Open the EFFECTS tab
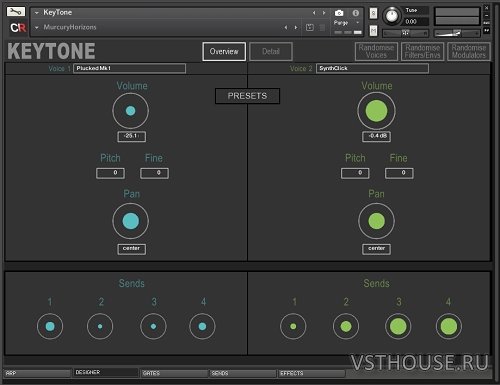500x385 pixels. pyautogui.click(x=311, y=373)
